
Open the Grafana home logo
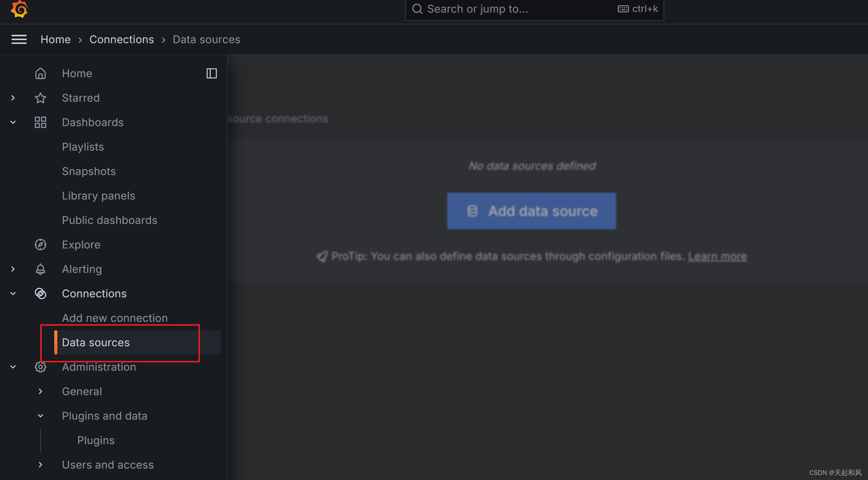point(19,9)
